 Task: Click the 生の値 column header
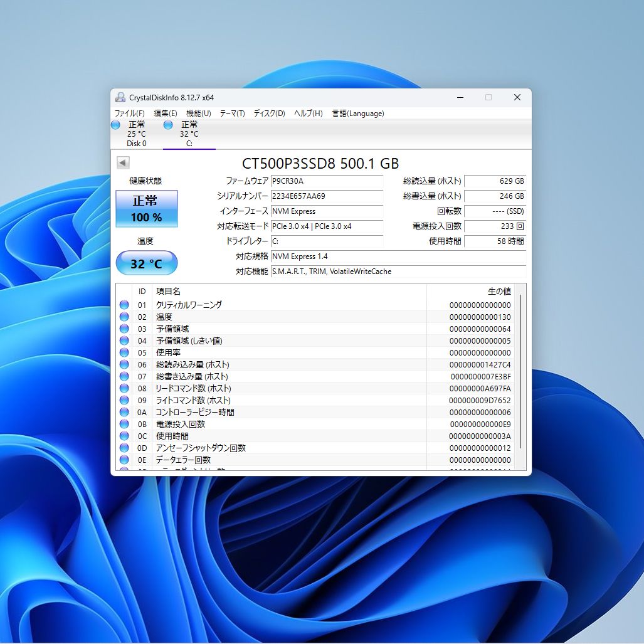click(x=471, y=291)
